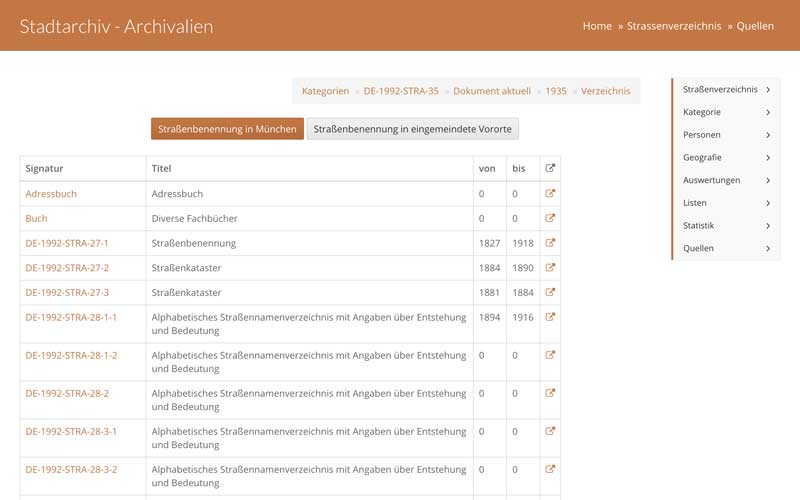Expand the Straßenverzeichnis sidebar menu
Screen dimensions: 800x500
(726, 90)
